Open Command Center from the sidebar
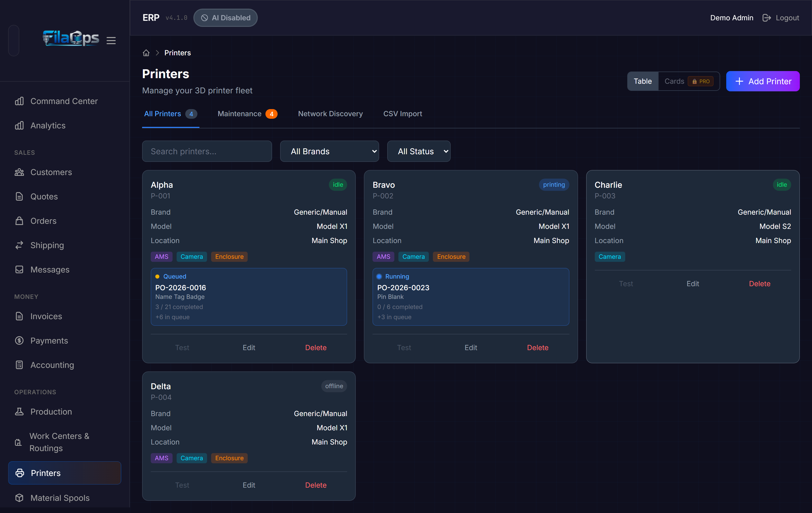 coord(64,101)
